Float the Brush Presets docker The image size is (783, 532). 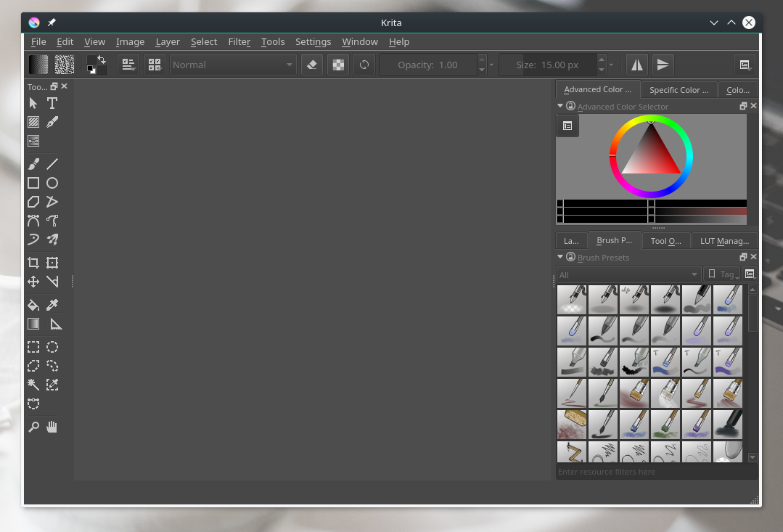(743, 257)
